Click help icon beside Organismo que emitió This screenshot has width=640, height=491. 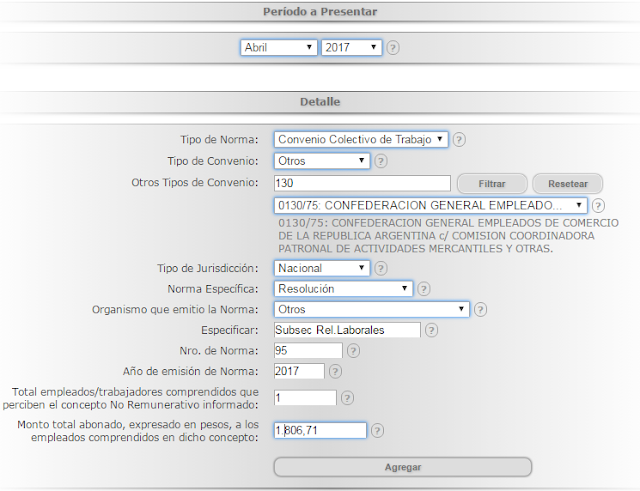coord(481,310)
